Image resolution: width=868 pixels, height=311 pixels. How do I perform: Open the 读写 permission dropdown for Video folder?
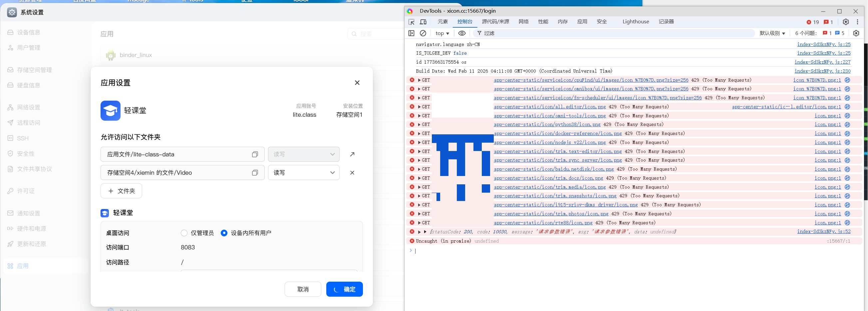[304, 173]
